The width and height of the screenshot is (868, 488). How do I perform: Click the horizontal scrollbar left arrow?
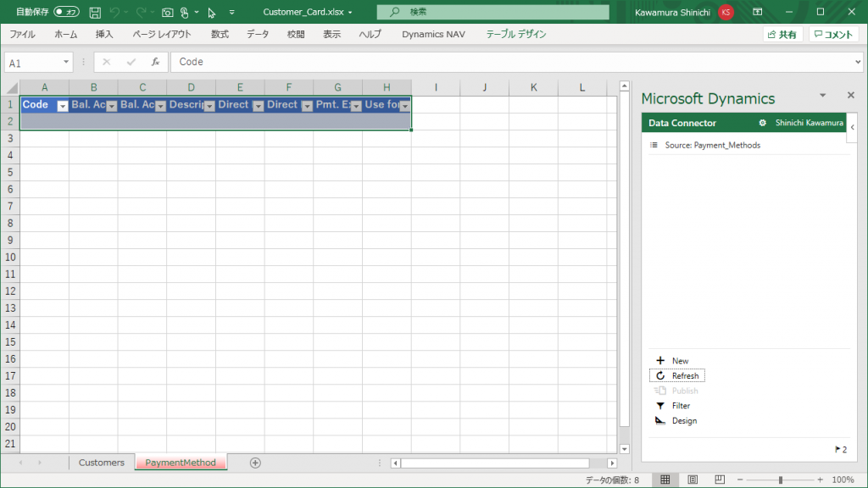395,463
